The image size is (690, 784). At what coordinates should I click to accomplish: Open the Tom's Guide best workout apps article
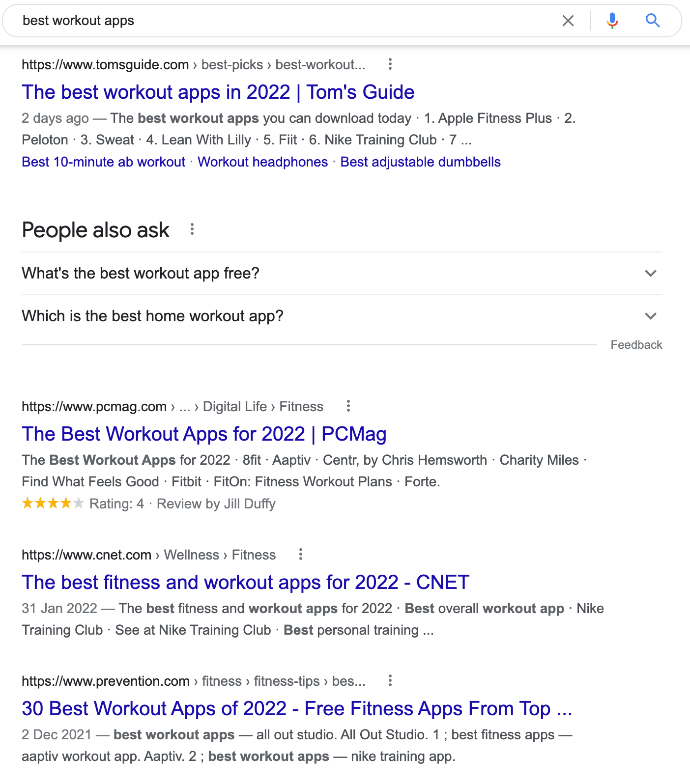tap(218, 92)
